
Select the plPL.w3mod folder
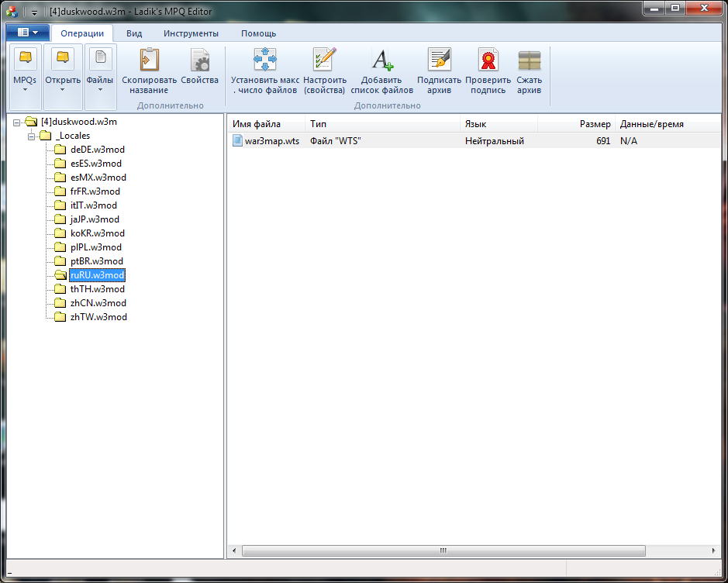pos(96,247)
